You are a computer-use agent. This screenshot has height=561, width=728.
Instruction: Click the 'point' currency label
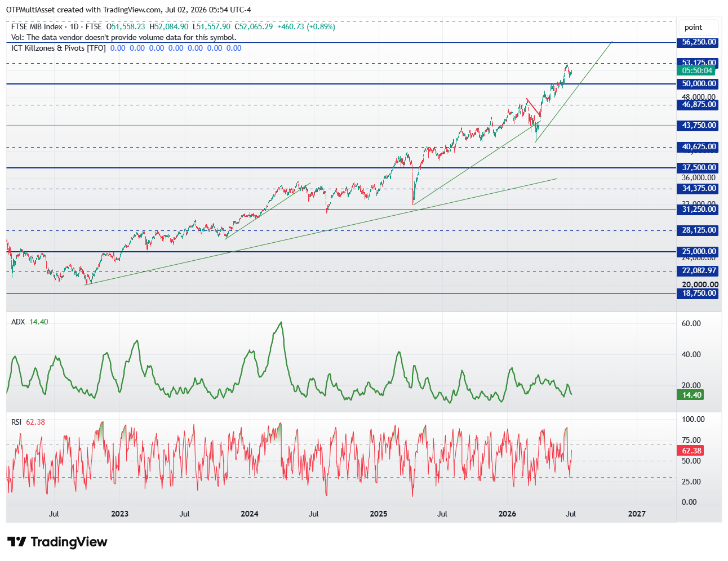(693, 27)
